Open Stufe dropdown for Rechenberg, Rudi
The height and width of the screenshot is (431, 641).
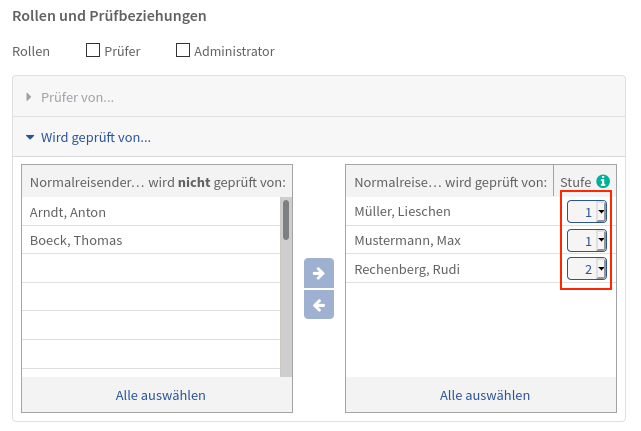coord(587,269)
